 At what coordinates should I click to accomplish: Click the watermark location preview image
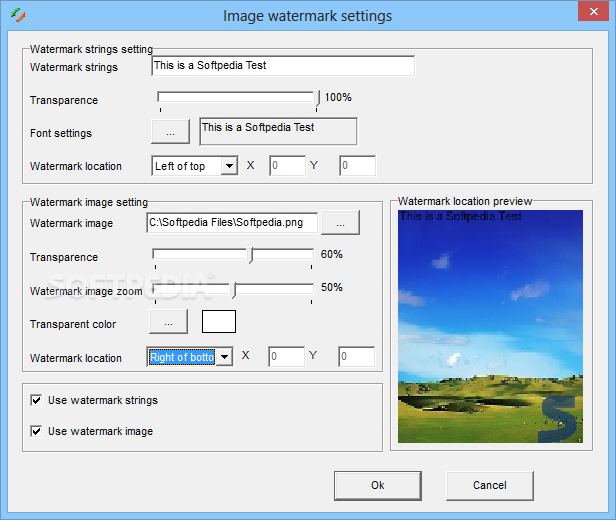[490, 326]
